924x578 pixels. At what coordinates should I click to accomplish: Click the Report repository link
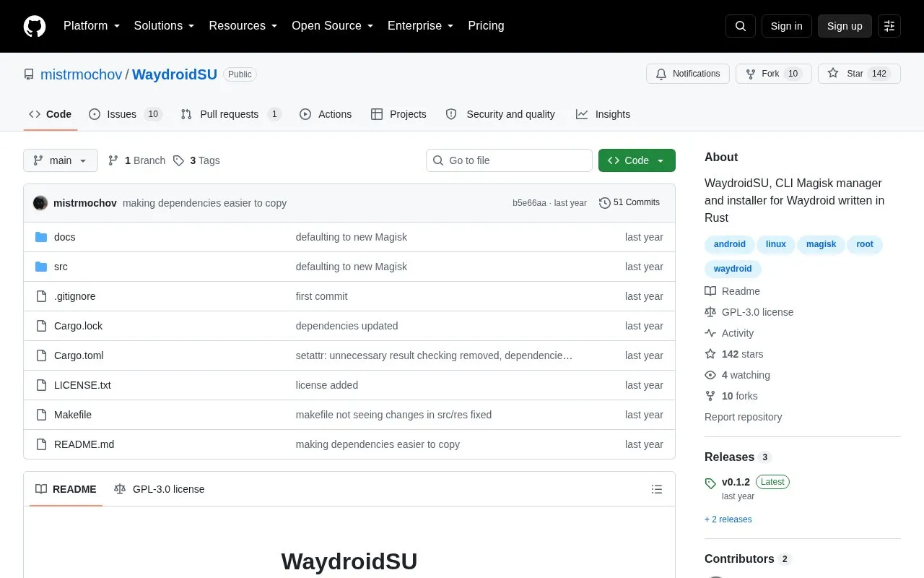click(743, 417)
